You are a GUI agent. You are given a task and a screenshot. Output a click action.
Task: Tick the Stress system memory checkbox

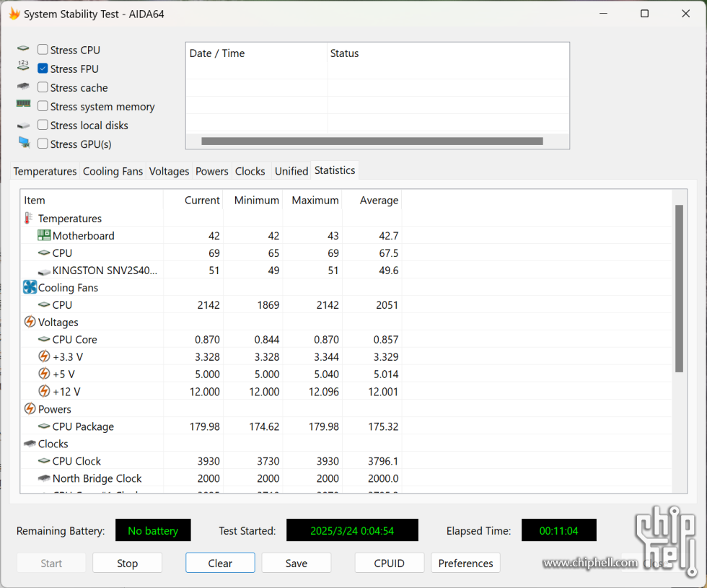pos(43,106)
